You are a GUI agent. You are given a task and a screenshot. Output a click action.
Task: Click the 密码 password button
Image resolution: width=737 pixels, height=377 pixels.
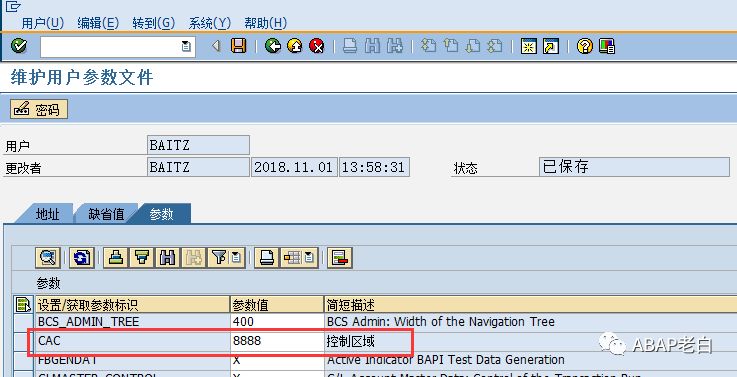tap(39, 110)
